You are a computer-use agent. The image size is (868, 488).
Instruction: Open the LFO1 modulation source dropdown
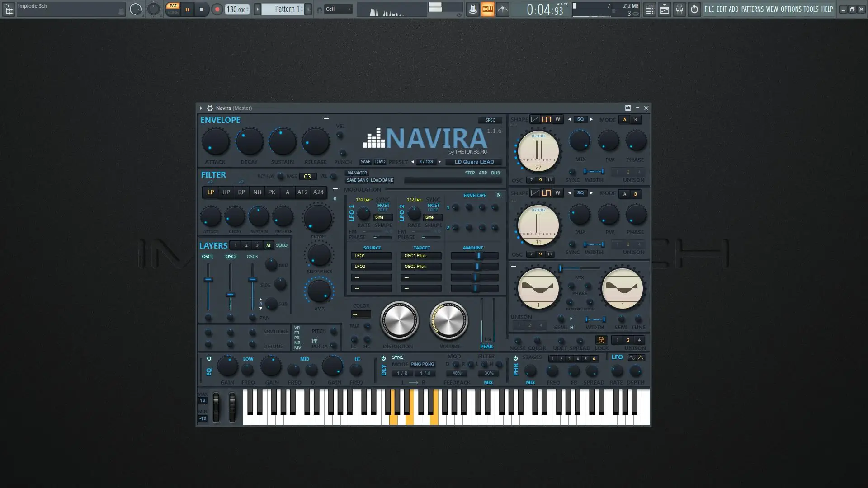371,256
